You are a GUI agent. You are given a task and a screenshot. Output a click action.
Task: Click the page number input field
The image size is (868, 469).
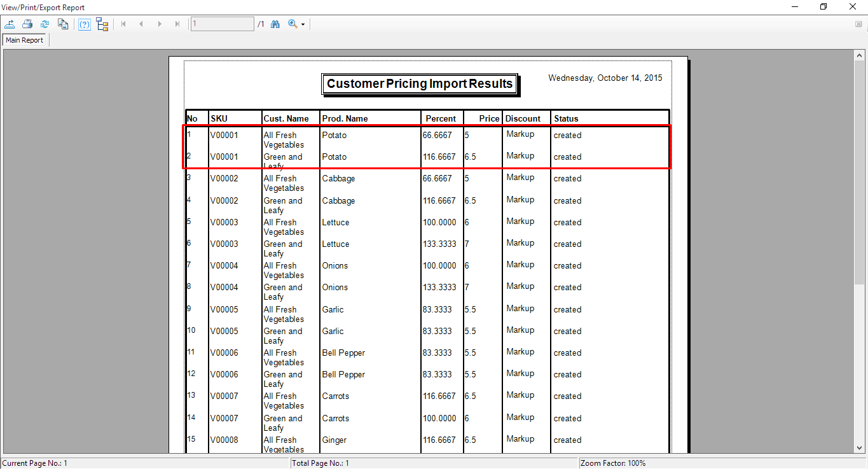coord(222,24)
